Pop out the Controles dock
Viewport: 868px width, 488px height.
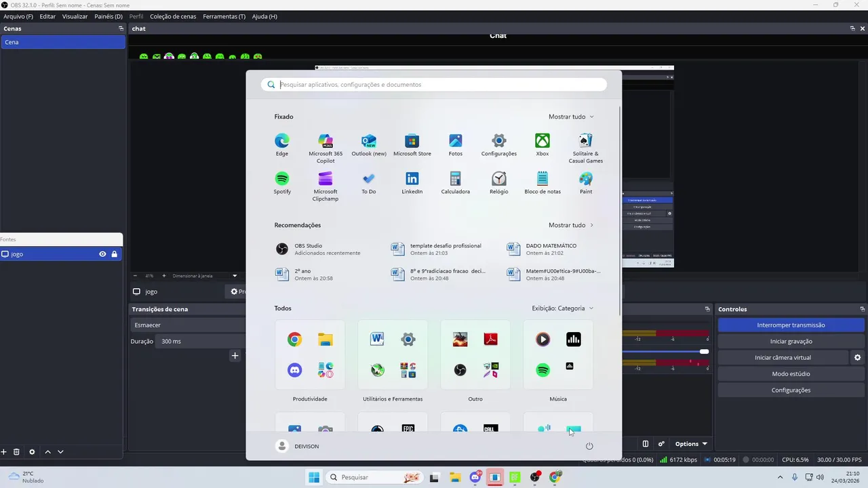click(862, 309)
